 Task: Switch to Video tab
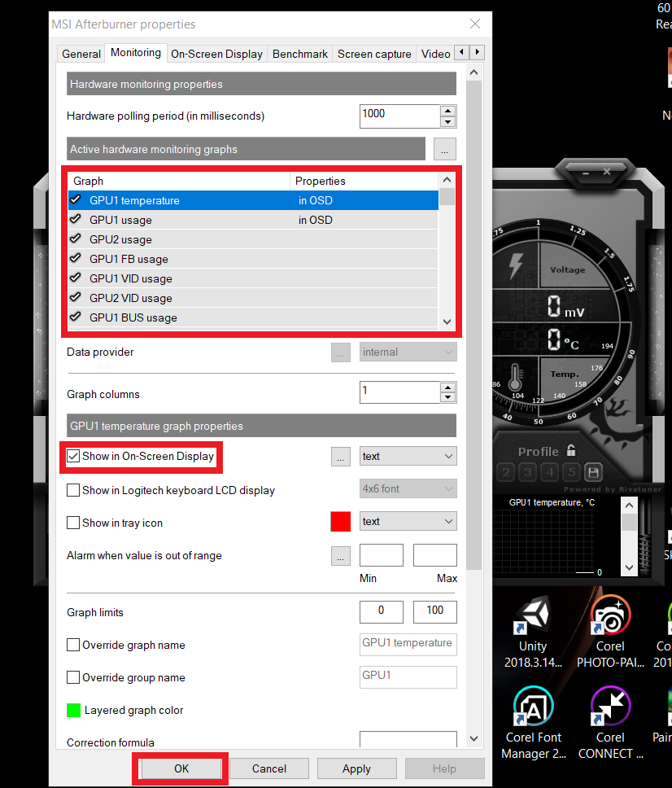pos(435,54)
